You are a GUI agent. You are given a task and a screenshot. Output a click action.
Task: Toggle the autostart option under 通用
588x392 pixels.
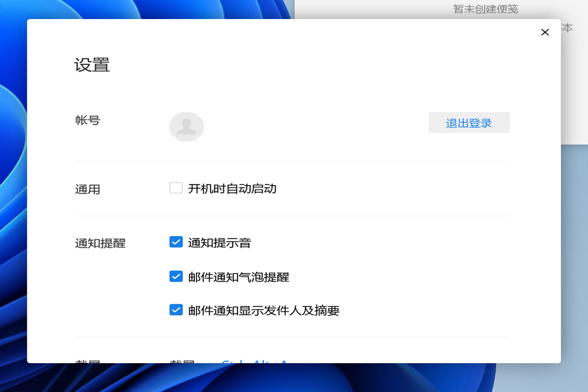[x=175, y=187]
